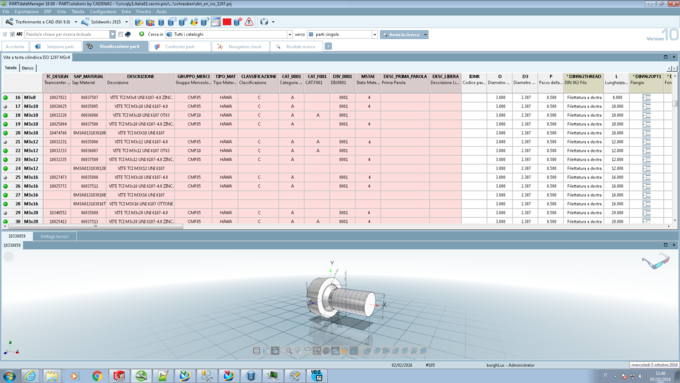Click the folder with pencil toolbar icon
The image size is (680, 383).
pyautogui.click(x=139, y=22)
